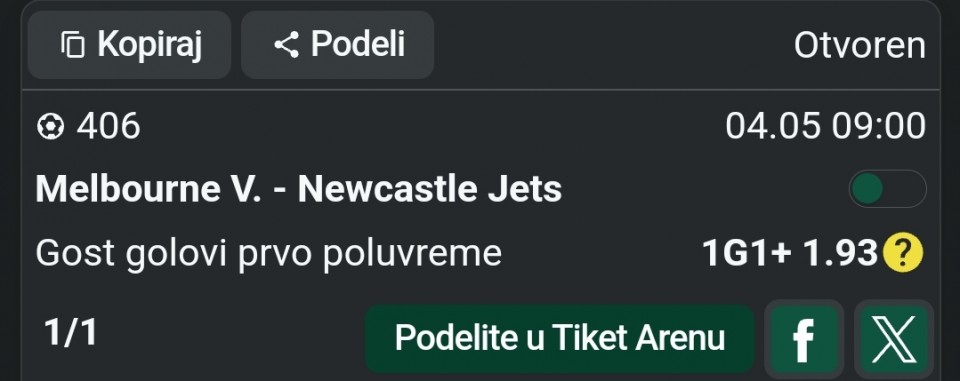Share the ticket via the X icon
Image resolution: width=960 pixels, height=381 pixels.
(x=893, y=340)
